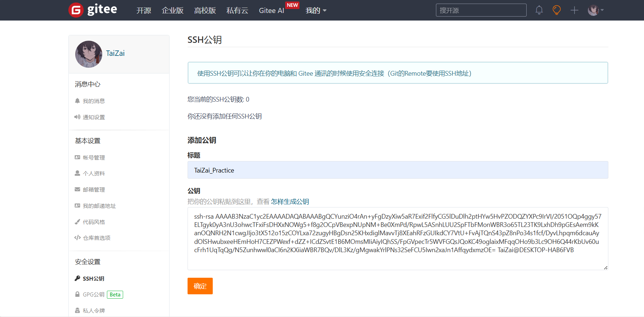Click the key icon beside SSH公钥
Viewport: 644px width, 317px height.
click(77, 278)
